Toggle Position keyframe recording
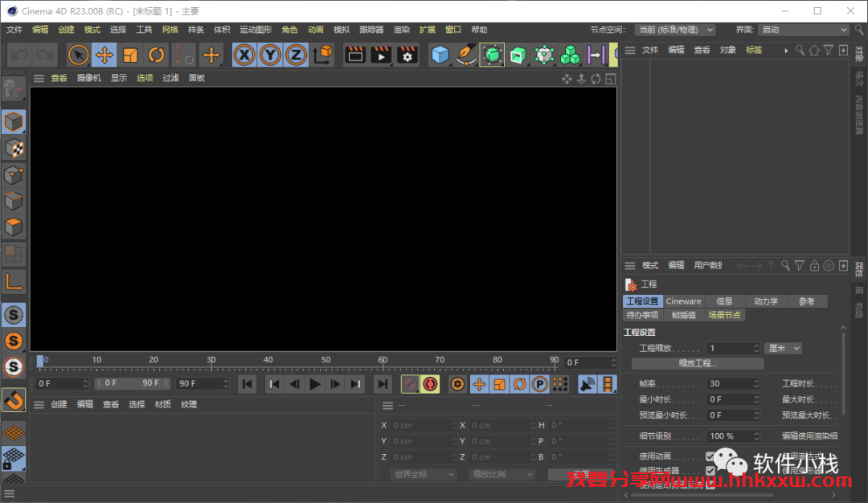868x503 pixels. point(479,384)
